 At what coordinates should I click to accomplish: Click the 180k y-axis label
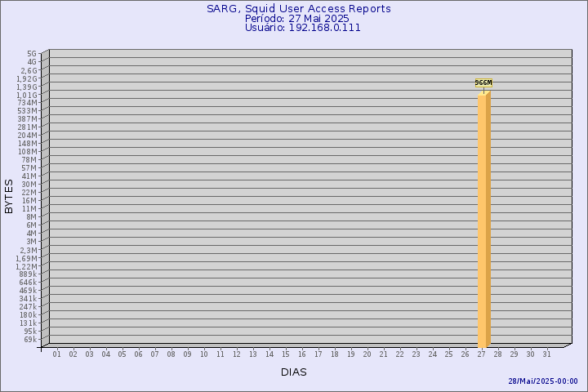(28, 314)
